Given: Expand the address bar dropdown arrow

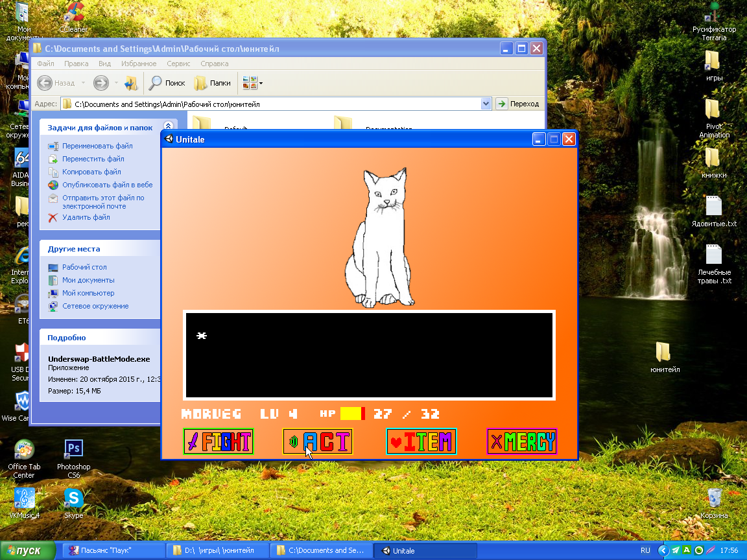Looking at the screenshot, I should 486,104.
